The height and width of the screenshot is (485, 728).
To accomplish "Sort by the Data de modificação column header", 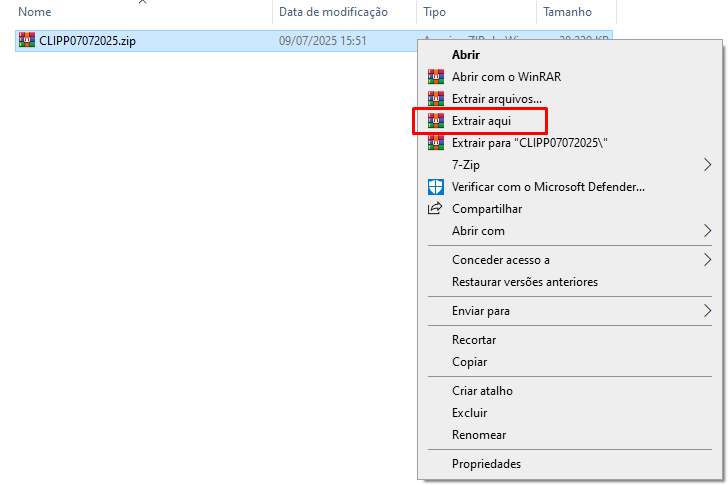I will click(x=333, y=12).
